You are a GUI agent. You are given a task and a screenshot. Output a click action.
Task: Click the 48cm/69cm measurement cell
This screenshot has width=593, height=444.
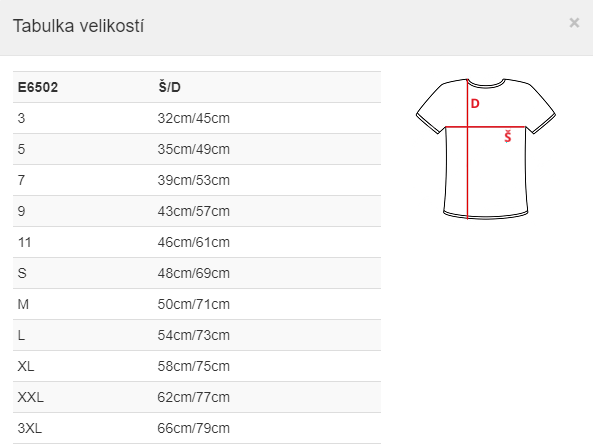[194, 273]
